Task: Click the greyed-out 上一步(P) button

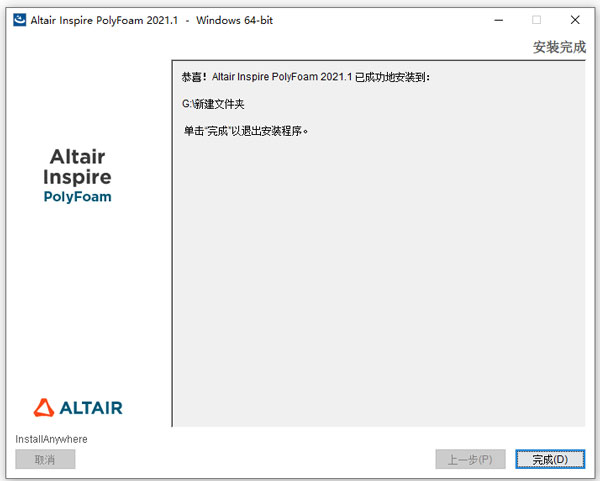Action: [470, 459]
